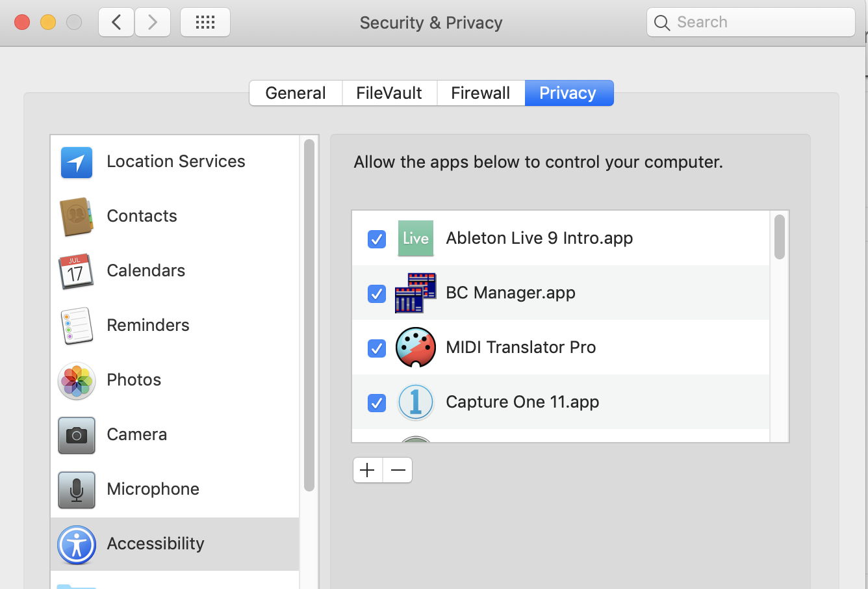Viewport: 868px width, 589px height.
Task: Click the Ableton Live app icon
Action: click(416, 238)
